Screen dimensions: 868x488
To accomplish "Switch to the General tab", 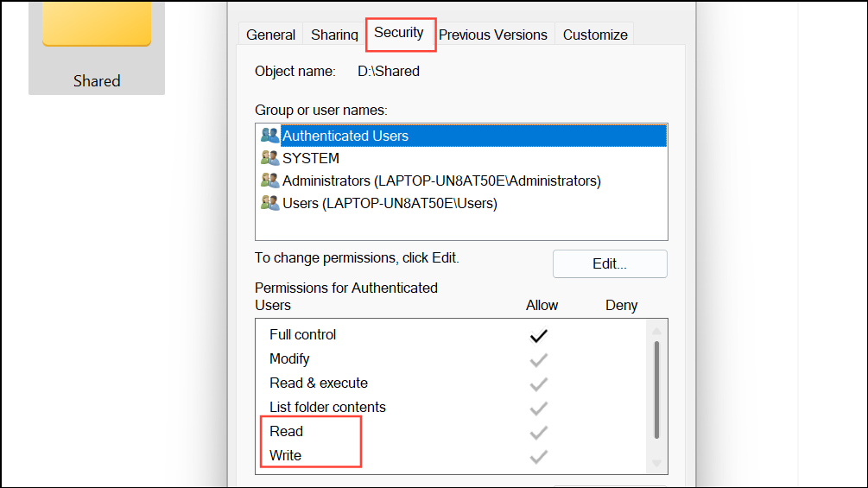I will 271,35.
